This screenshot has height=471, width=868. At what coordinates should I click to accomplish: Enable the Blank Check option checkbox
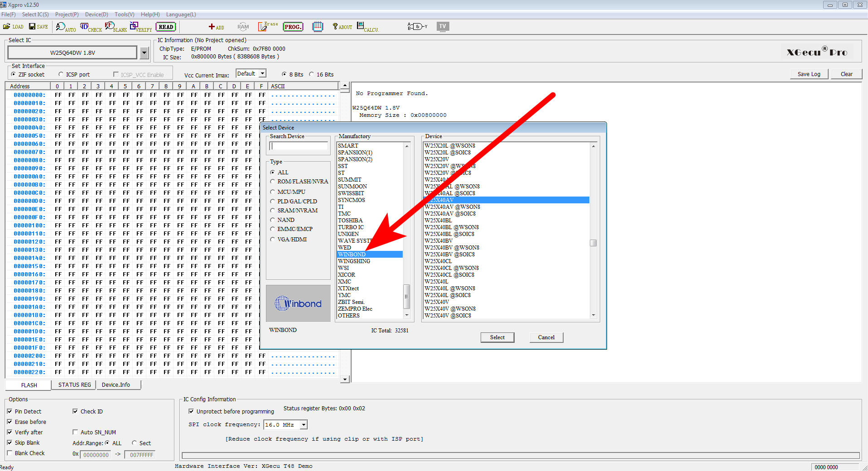coord(10,453)
